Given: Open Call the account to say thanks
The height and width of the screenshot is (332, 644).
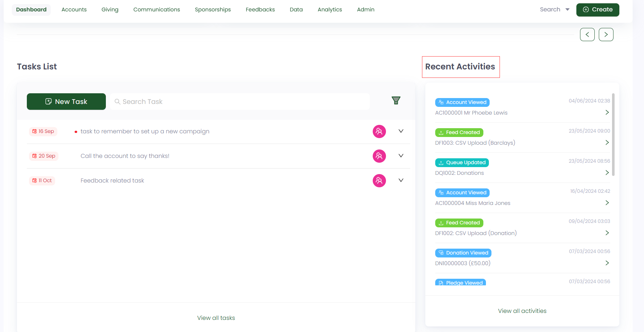Looking at the screenshot, I should [125, 156].
